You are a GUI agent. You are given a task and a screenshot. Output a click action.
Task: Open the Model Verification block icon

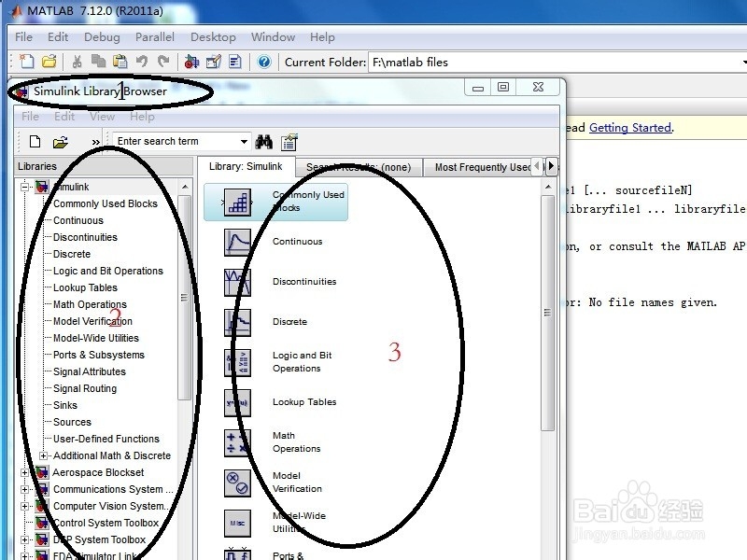point(237,483)
